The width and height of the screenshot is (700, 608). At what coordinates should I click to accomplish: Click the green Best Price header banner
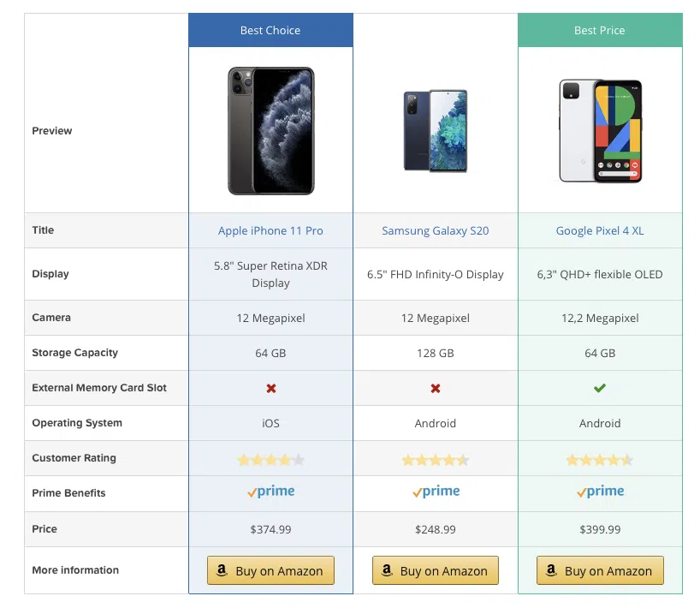coord(600,30)
